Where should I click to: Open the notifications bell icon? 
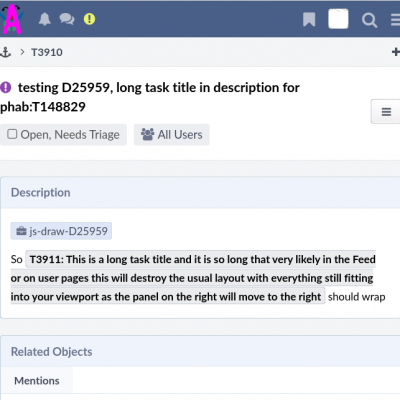[45, 19]
